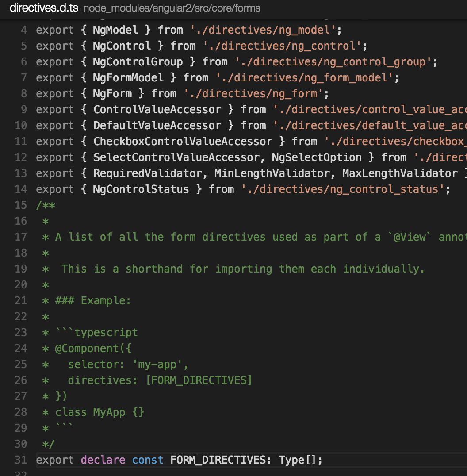Image resolution: width=467 pixels, height=476 pixels.
Task: Click NgForm identifier on line 8
Action: tap(112, 93)
